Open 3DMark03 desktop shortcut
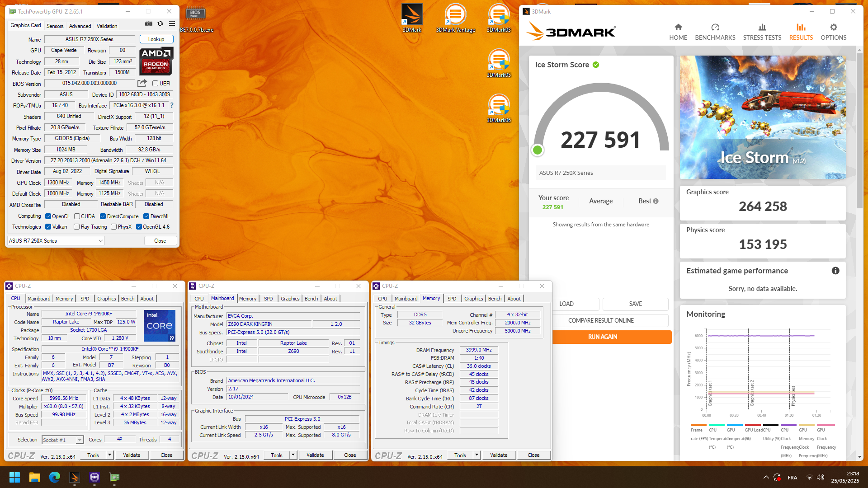Screen dimensions: 868x488 click(x=499, y=18)
